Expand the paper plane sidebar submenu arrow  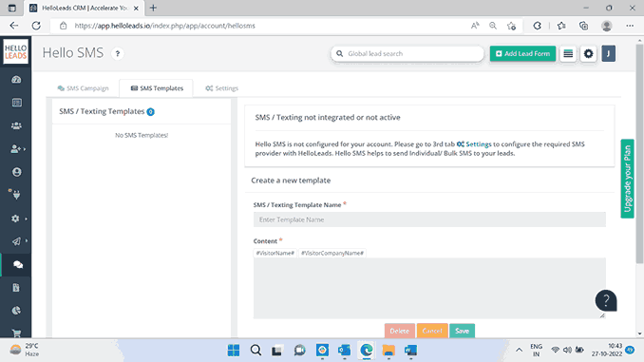coord(26,240)
